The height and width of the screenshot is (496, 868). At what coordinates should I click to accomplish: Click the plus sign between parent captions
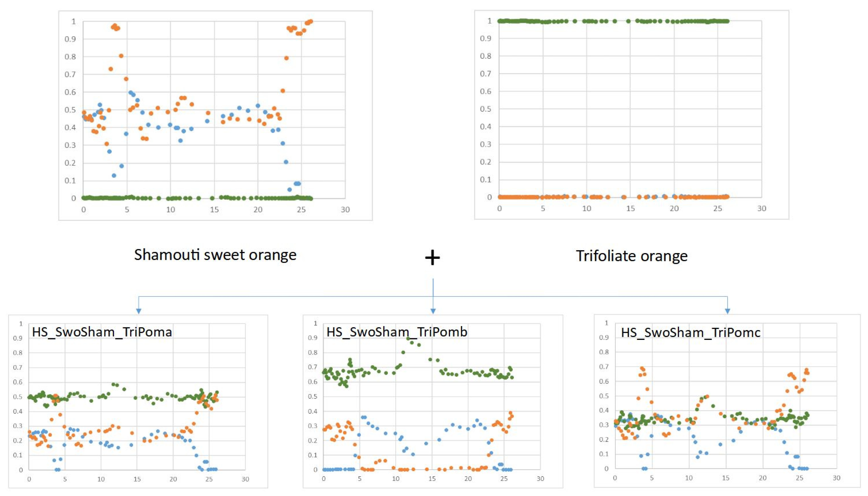pos(433,258)
